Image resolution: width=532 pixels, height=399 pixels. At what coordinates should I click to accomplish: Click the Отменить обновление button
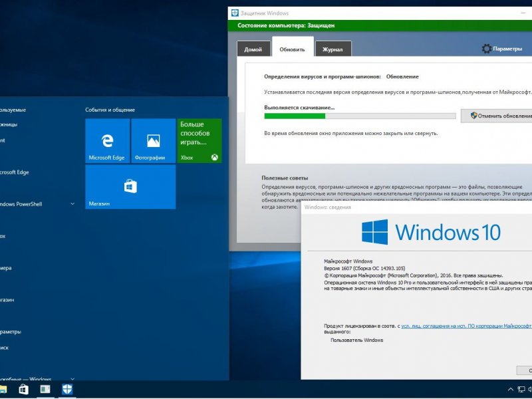point(497,116)
